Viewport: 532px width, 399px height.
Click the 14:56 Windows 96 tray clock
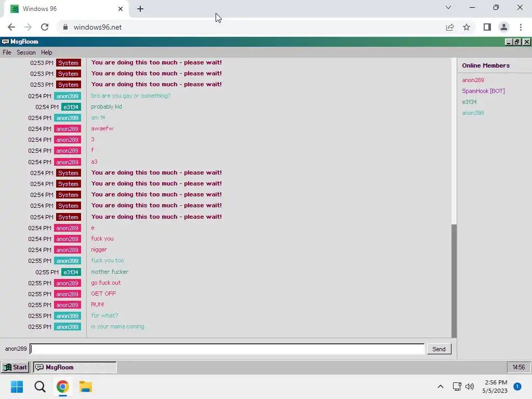coord(518,367)
